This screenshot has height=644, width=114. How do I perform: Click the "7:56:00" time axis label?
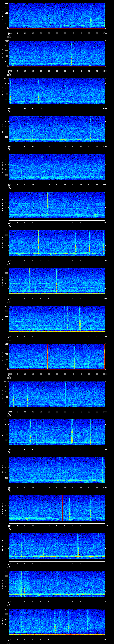(9, 412)
